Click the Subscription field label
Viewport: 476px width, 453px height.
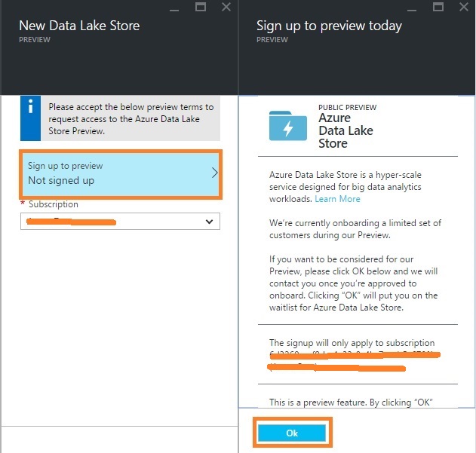[x=54, y=204]
